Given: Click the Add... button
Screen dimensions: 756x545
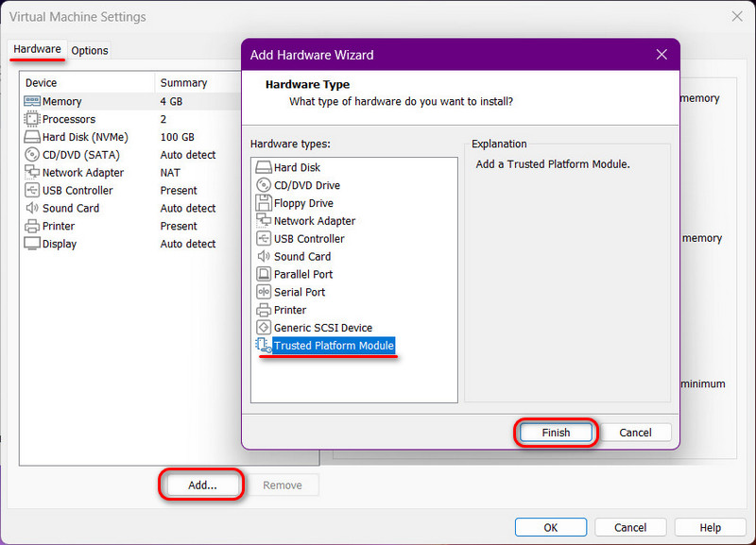Looking at the screenshot, I should click(x=202, y=485).
